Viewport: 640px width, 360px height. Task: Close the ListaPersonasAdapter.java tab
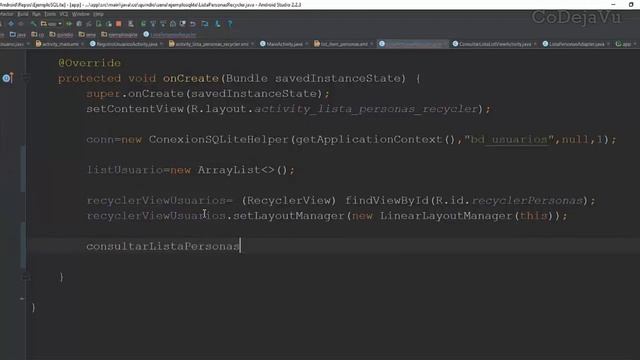pos(608,44)
